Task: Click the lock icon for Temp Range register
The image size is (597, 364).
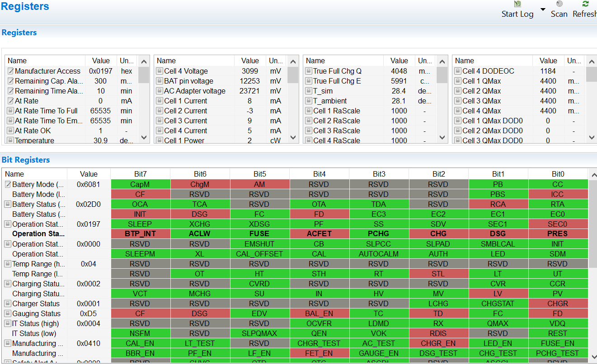Action: click(x=8, y=264)
